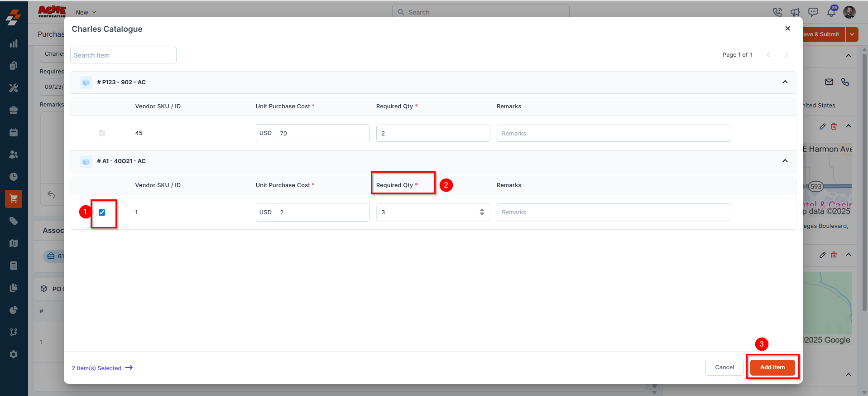
Task: Collapse the # A1 - 40021 - AC section
Action: 785,161
